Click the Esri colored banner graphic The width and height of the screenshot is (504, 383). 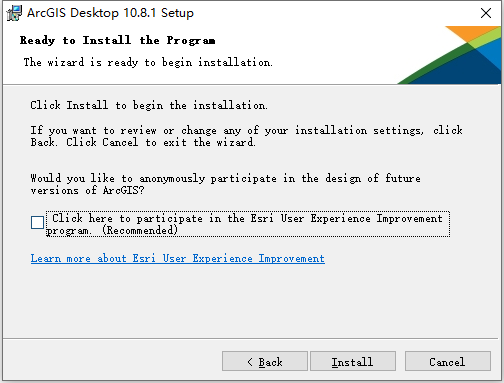point(449,55)
